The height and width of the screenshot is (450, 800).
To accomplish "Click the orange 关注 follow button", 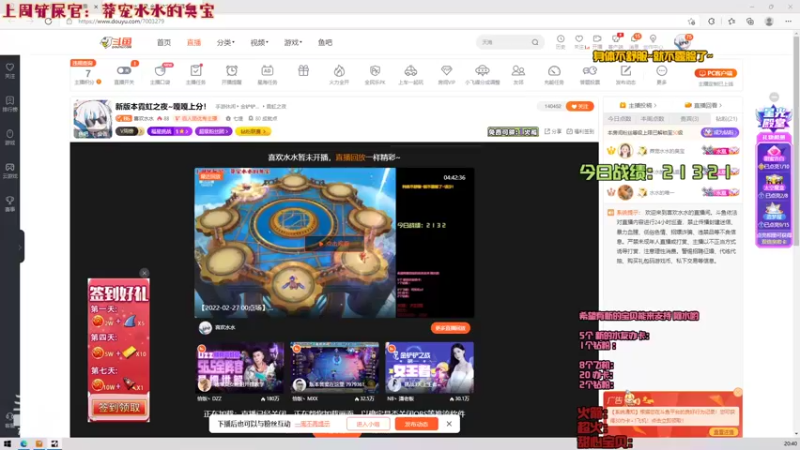I will [x=580, y=106].
